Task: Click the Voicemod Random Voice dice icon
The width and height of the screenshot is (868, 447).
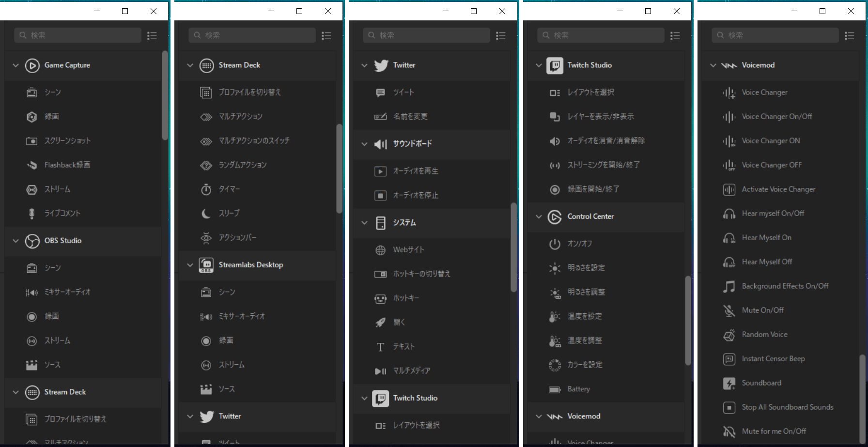Action: 729,335
